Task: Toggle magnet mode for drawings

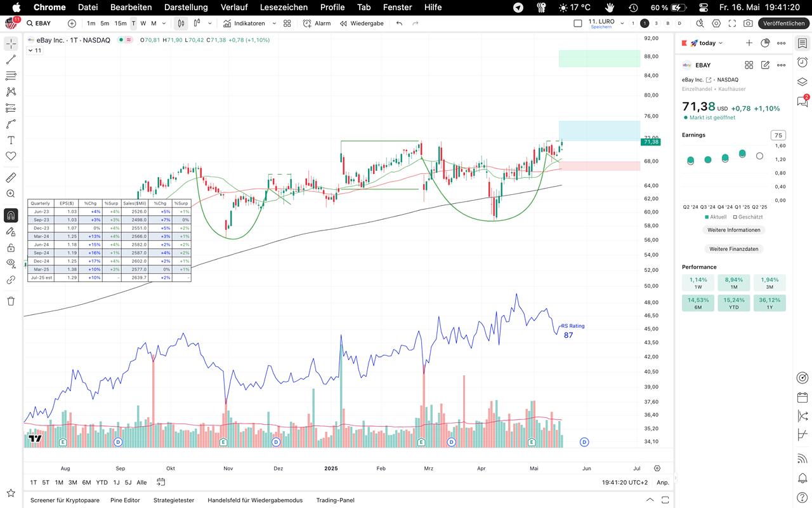Action: coord(11,215)
